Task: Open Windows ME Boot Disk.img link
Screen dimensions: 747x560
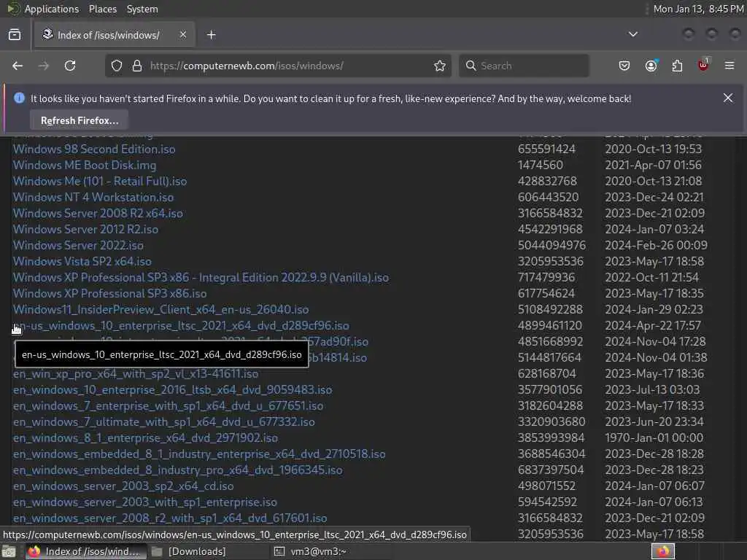Action: [85, 166]
